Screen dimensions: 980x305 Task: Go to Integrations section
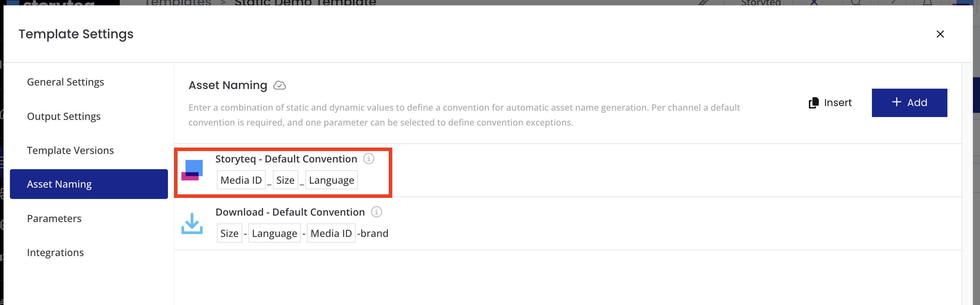click(x=55, y=253)
